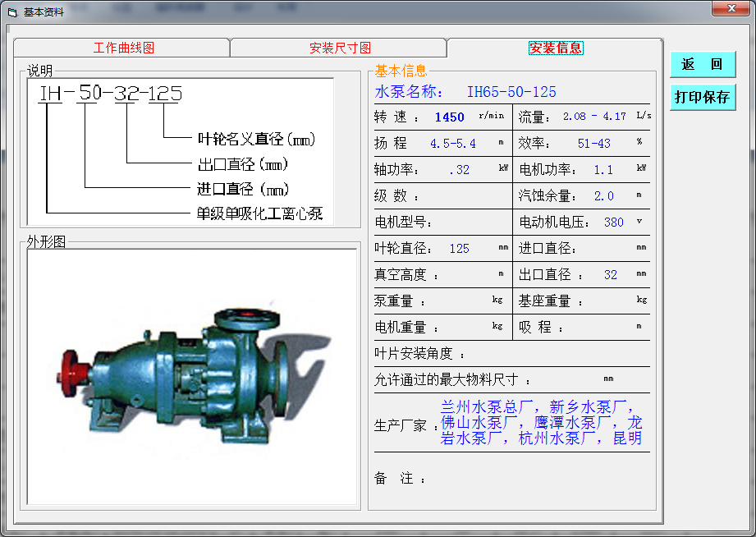Click the 真空高度 field label
This screenshot has height=537, width=756.
pyautogui.click(x=406, y=275)
